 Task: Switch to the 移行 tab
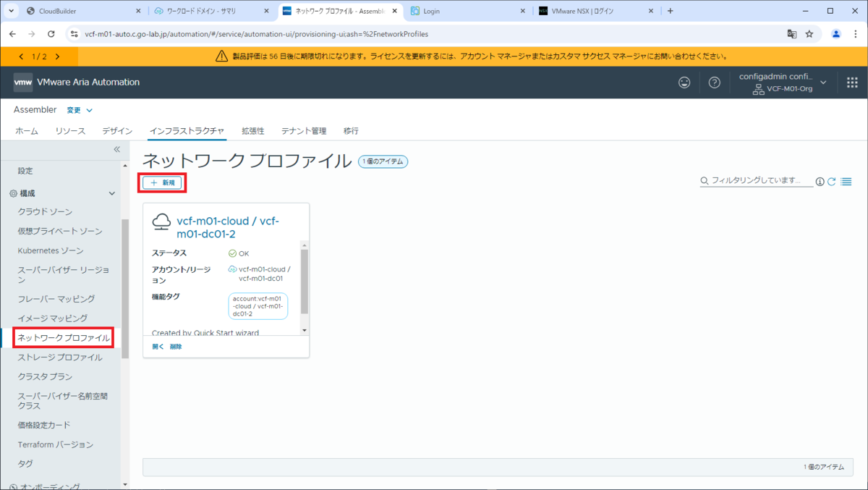click(x=351, y=131)
